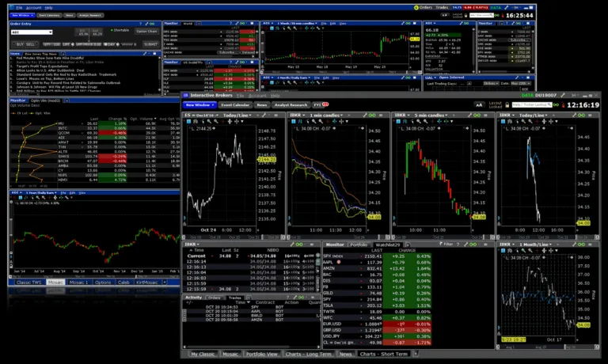This screenshot has width=608, height=364.
Task: Click the News button in front window toolbar
Action: coord(262,105)
